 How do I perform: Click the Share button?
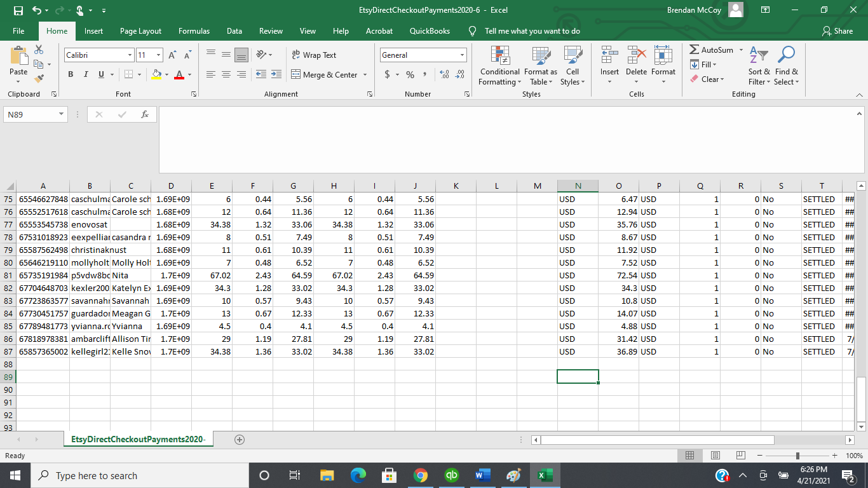(837, 31)
